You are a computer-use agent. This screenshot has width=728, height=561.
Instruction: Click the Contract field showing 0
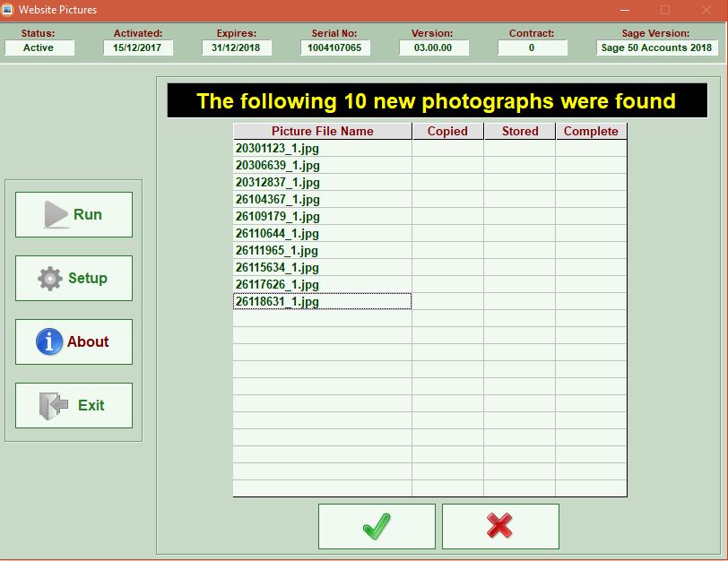(532, 47)
